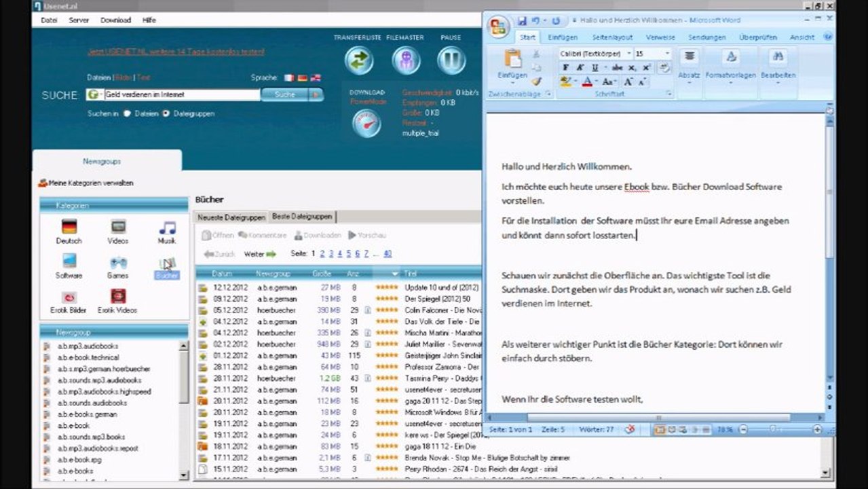The height and width of the screenshot is (489, 868).
Task: Sort results by the Größe column header
Action: 322,273
